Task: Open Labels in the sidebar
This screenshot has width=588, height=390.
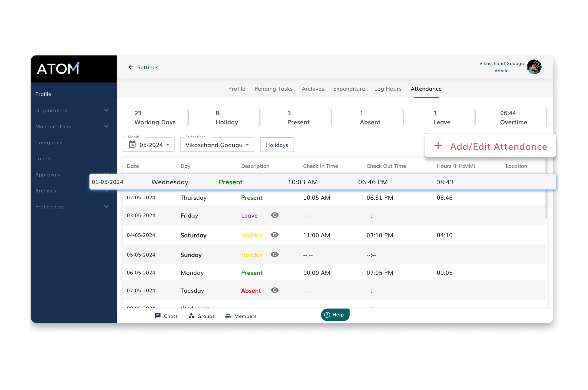Action: (43, 158)
